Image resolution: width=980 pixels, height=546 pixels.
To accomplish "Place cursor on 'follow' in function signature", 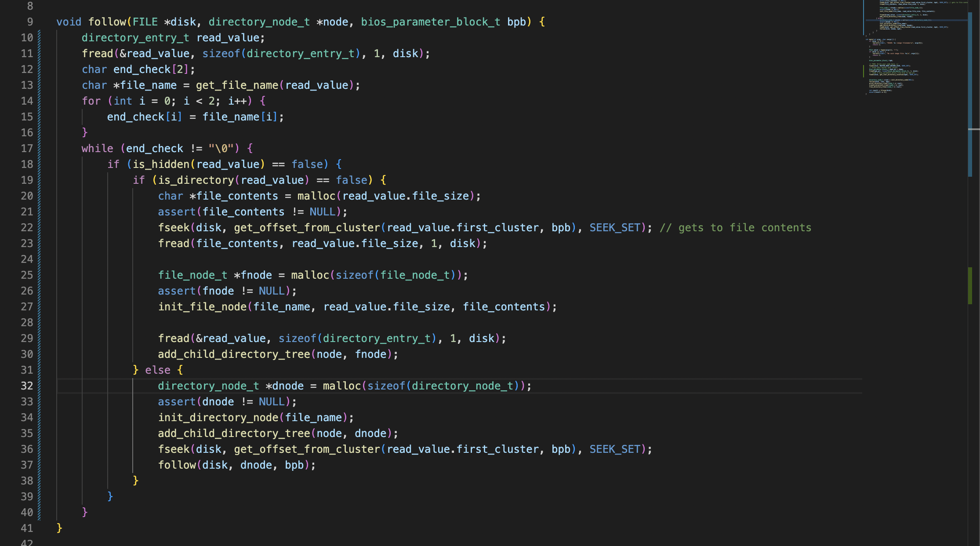I will tap(107, 22).
